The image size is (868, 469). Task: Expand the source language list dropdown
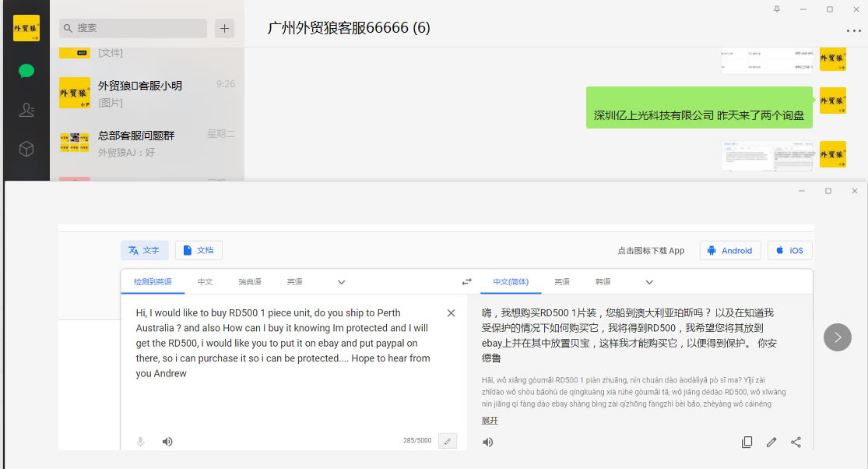341,282
